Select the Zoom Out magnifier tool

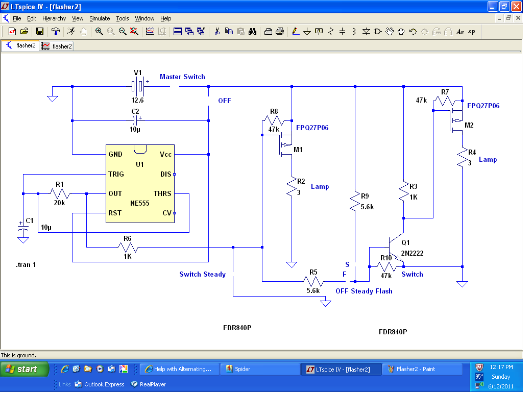pyautogui.click(x=123, y=32)
